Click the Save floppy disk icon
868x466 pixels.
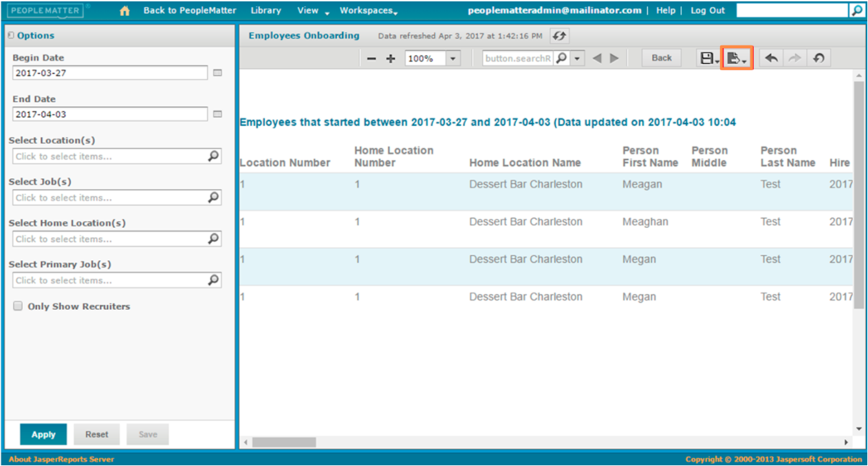[x=708, y=59]
